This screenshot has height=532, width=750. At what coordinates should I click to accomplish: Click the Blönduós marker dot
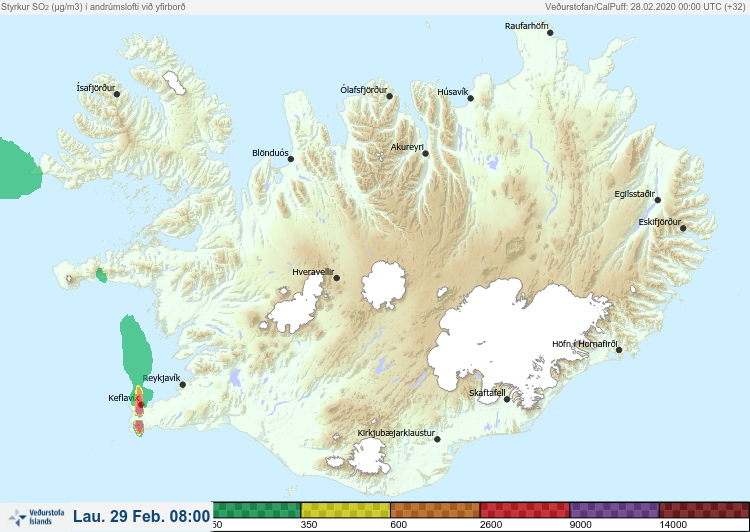click(x=291, y=159)
